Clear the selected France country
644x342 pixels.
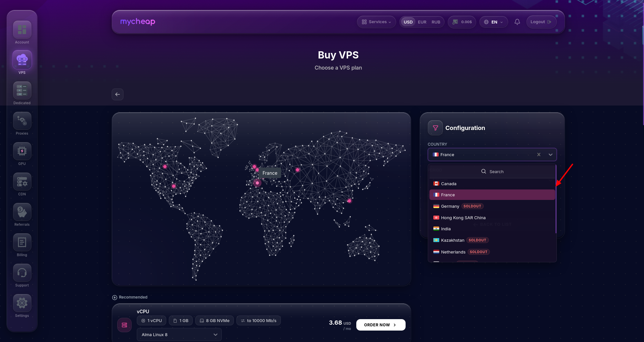point(539,155)
